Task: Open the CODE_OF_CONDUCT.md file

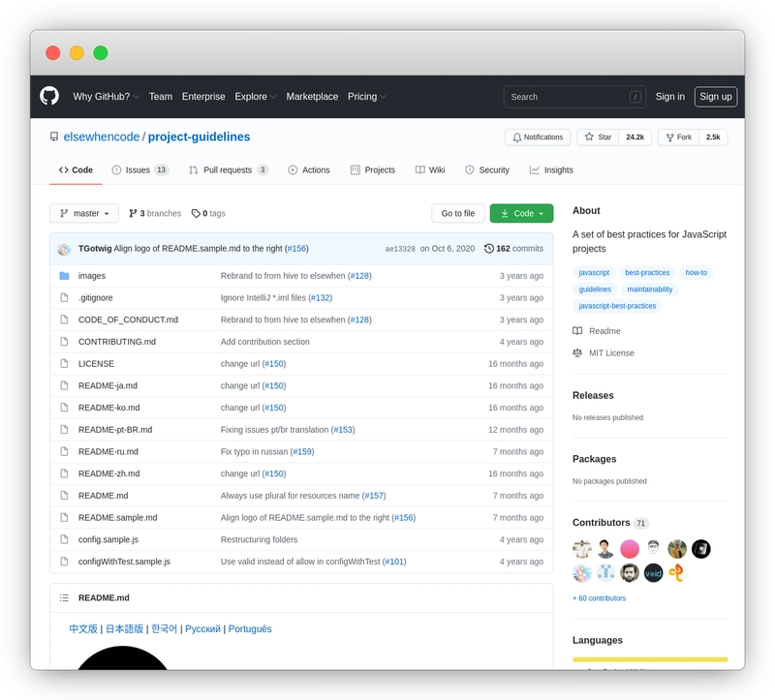Action: click(129, 320)
